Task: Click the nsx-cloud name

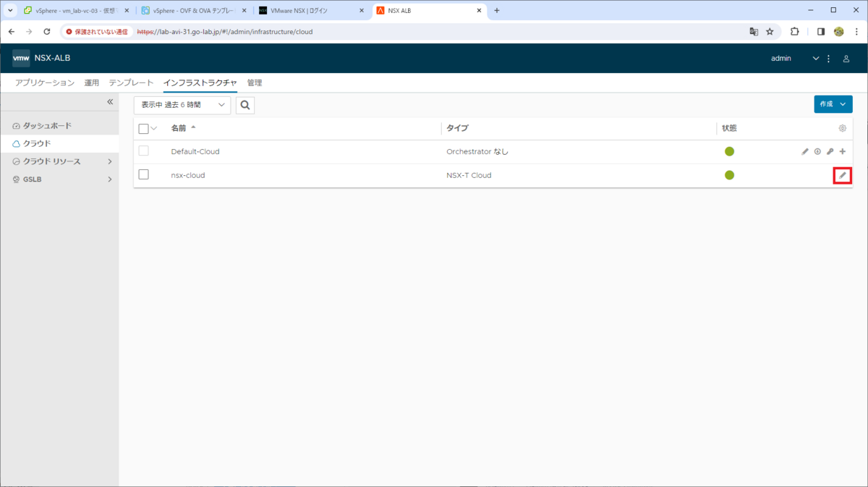Action: [x=188, y=175]
